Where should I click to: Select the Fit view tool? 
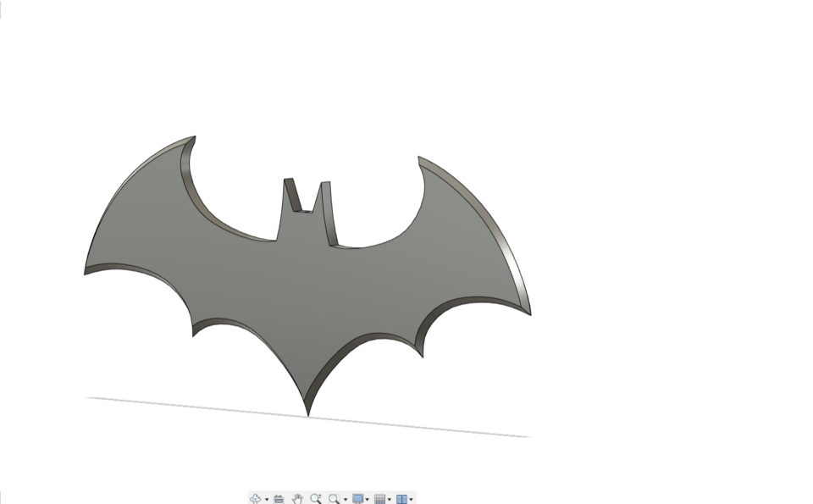point(334,498)
